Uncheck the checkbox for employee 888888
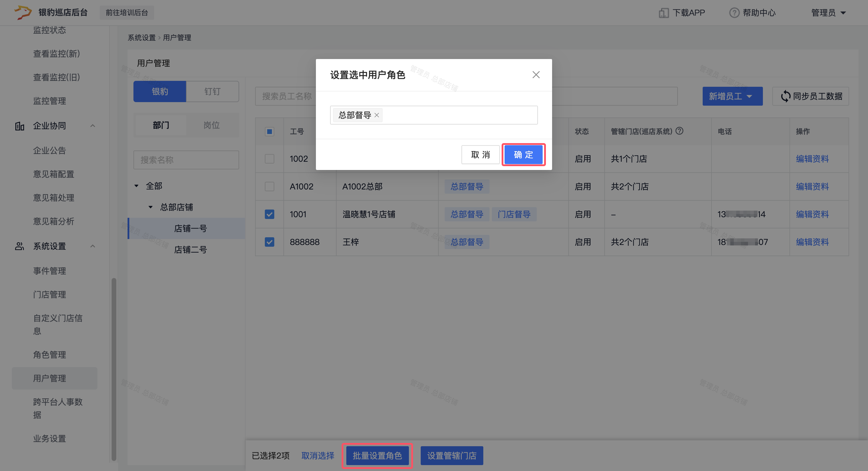The width and height of the screenshot is (868, 471). (x=269, y=242)
